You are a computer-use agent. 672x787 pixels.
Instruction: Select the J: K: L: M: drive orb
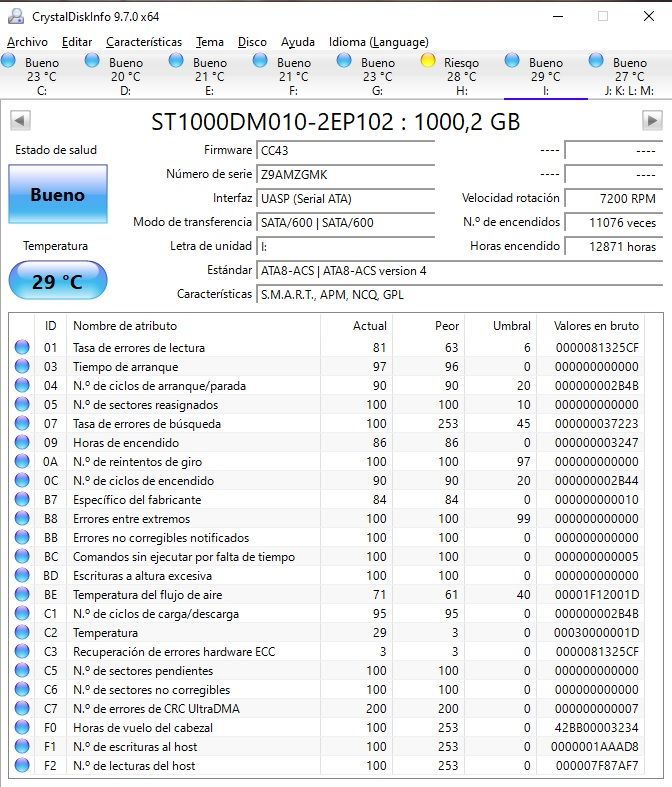(x=596, y=61)
